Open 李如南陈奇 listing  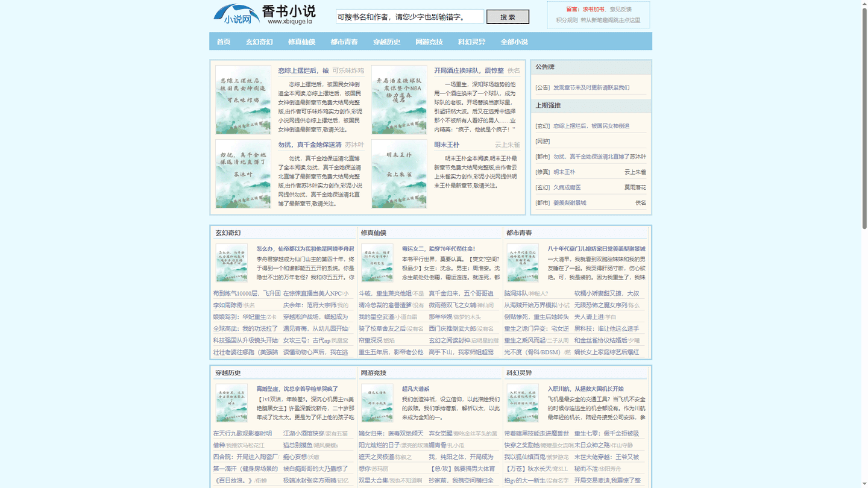click(x=227, y=305)
